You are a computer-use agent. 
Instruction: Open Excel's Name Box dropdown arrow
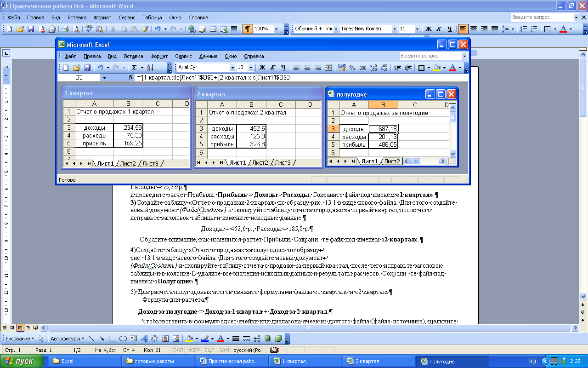click(x=104, y=78)
